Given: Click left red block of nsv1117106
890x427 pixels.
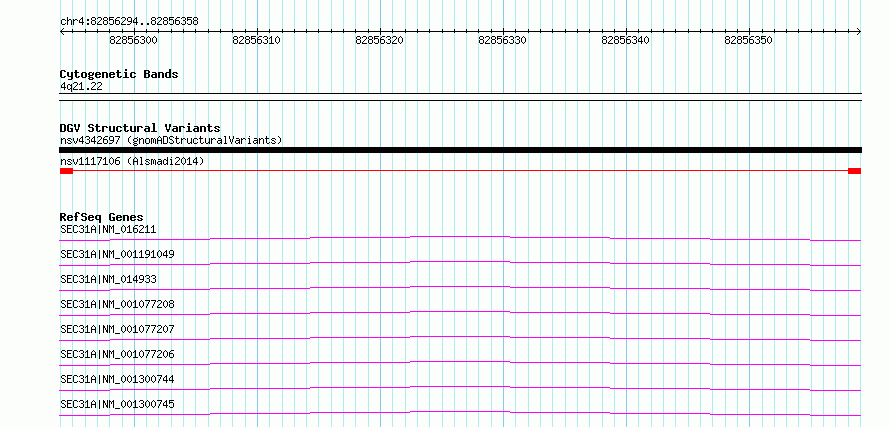Looking at the screenshot, I should point(66,171).
